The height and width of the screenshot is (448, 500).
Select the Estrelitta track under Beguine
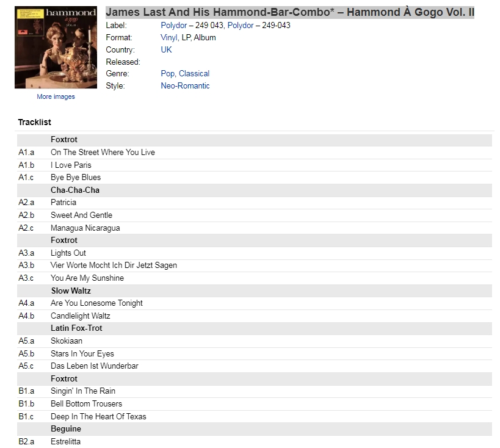point(65,442)
